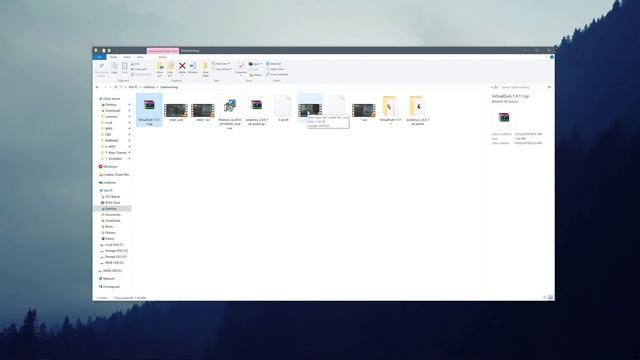
Task: Open Storage HDD (D:) drive
Action: [x=115, y=251]
